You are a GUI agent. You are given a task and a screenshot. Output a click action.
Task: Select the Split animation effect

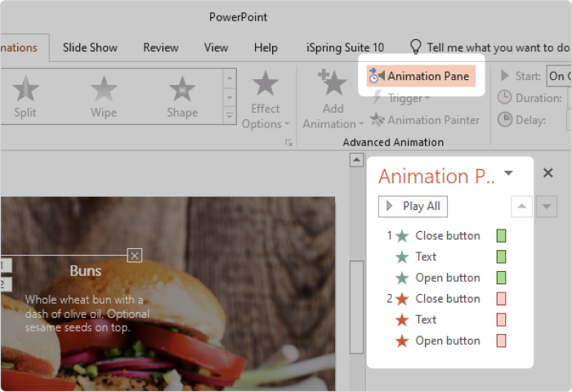pos(25,96)
